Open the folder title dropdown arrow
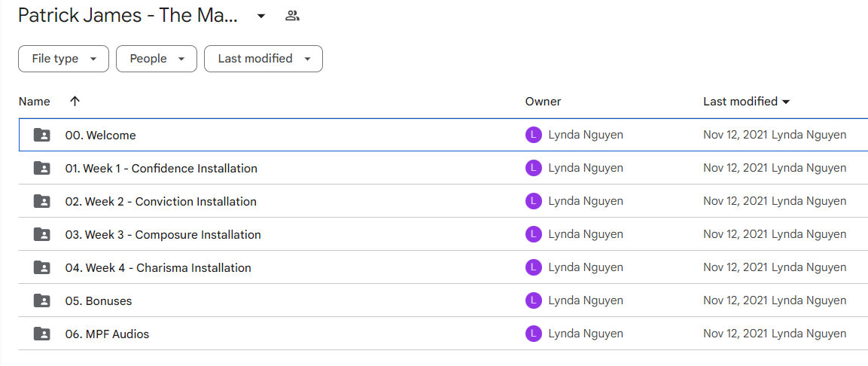Image resolution: width=868 pixels, height=366 pixels. (x=261, y=16)
